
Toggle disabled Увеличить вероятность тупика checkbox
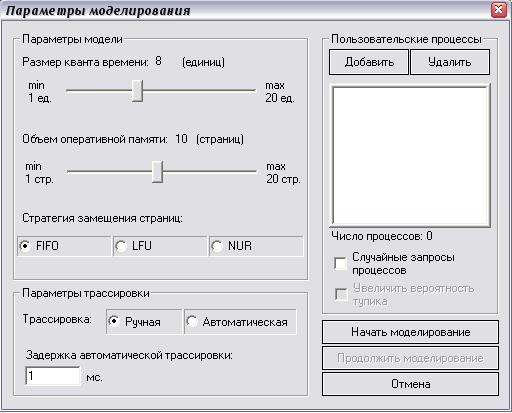tap(341, 294)
